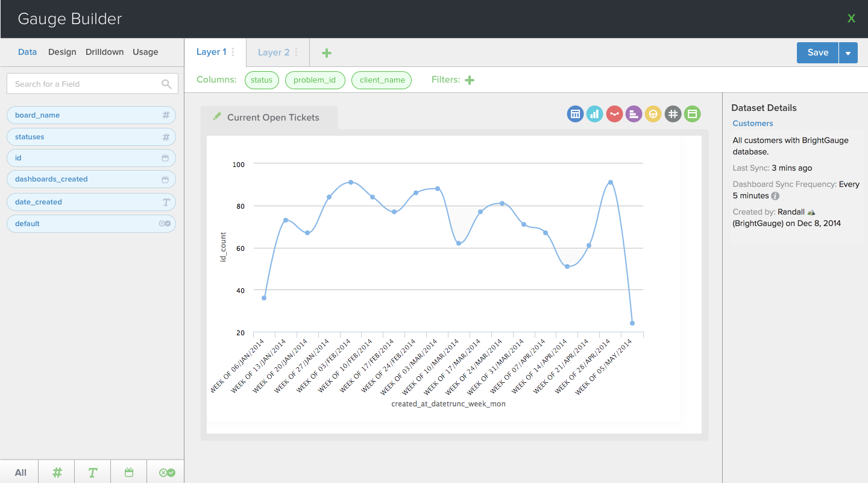Click the problem_id column pill
This screenshot has height=483, width=868.
pyautogui.click(x=315, y=80)
